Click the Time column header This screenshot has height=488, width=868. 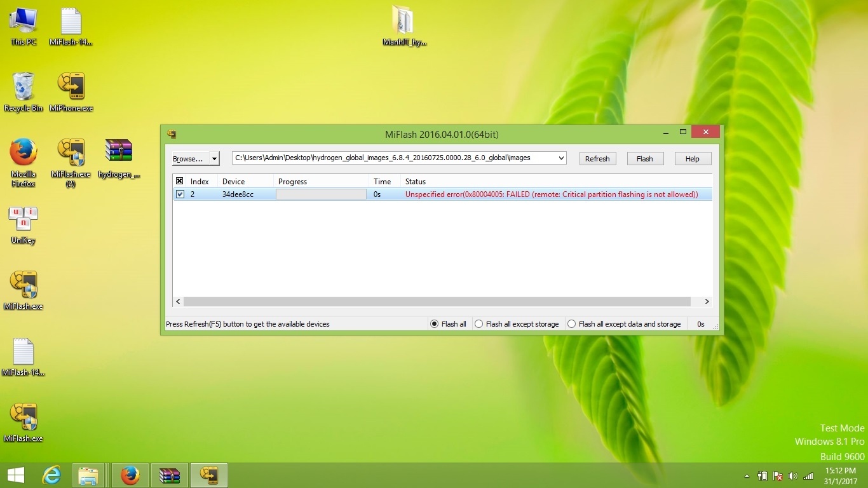coord(384,181)
